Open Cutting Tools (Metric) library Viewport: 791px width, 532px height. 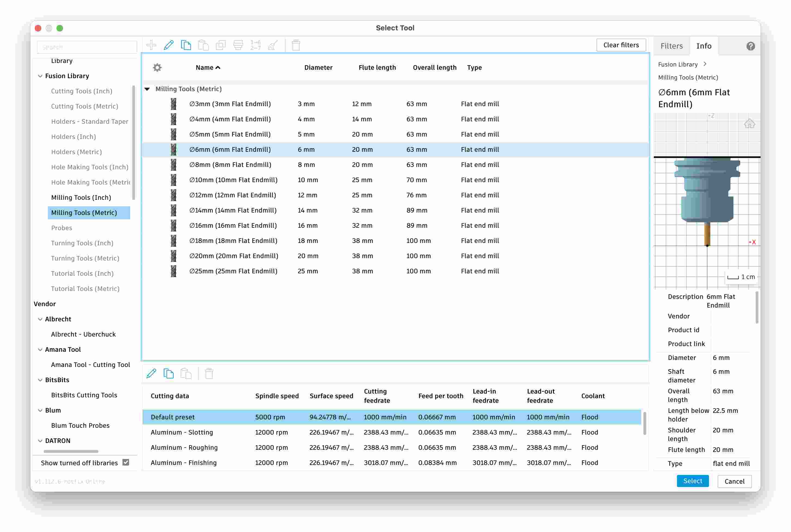[x=84, y=106]
